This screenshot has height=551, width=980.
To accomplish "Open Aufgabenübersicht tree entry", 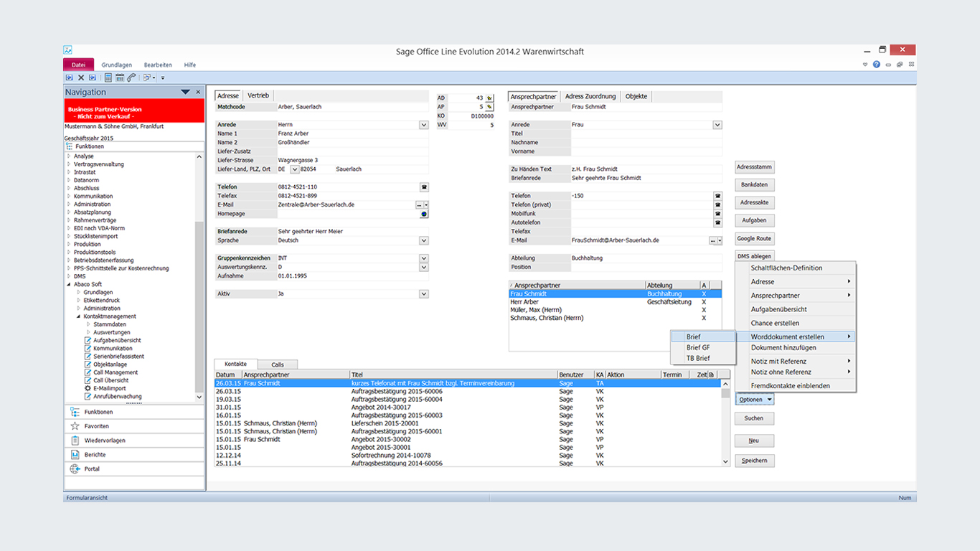I will (112, 340).
